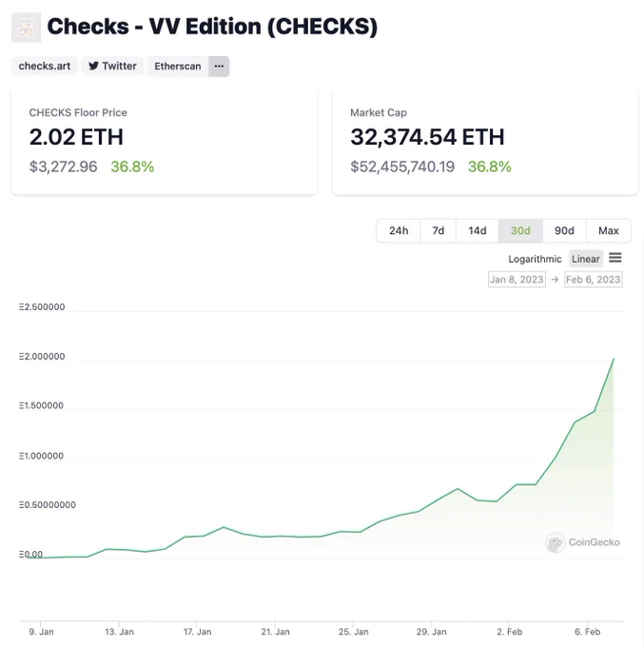Image resolution: width=644 pixels, height=647 pixels.
Task: Click the arrow between date fields
Action: 555,280
